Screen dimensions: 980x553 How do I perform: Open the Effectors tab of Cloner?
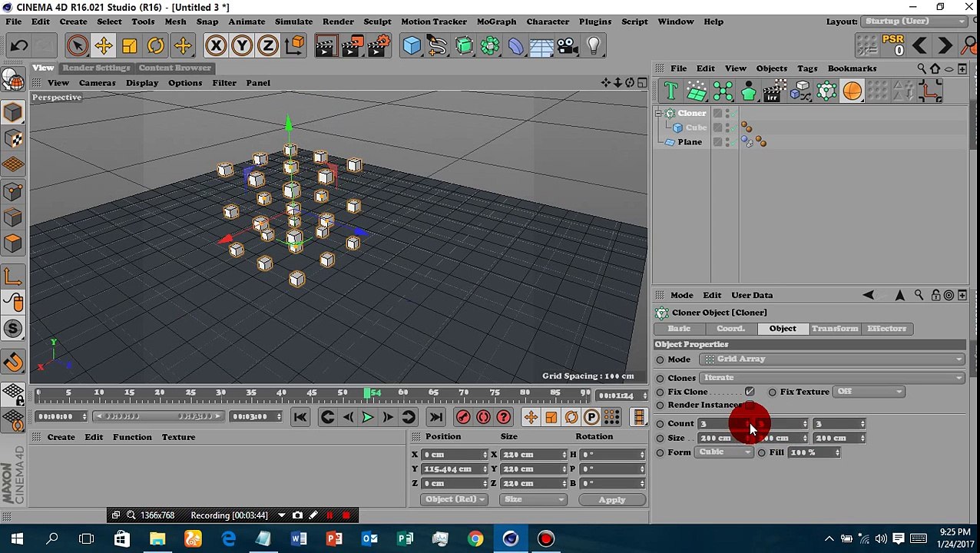(x=886, y=329)
